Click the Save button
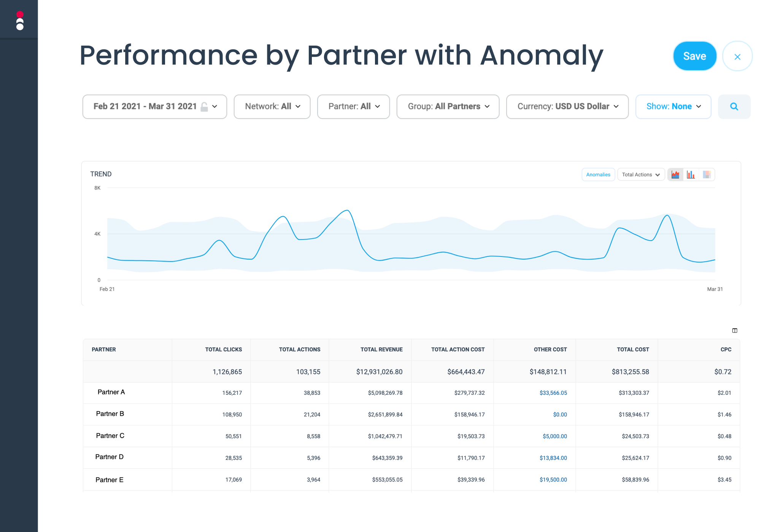 tap(694, 56)
